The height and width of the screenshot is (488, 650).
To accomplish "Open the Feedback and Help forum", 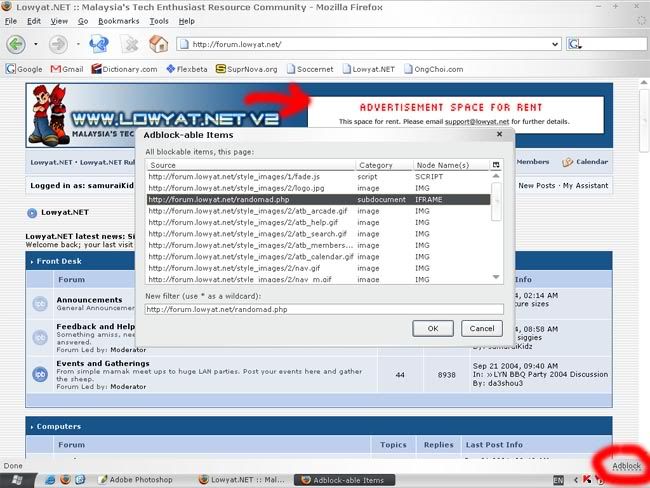I will tap(96, 326).
